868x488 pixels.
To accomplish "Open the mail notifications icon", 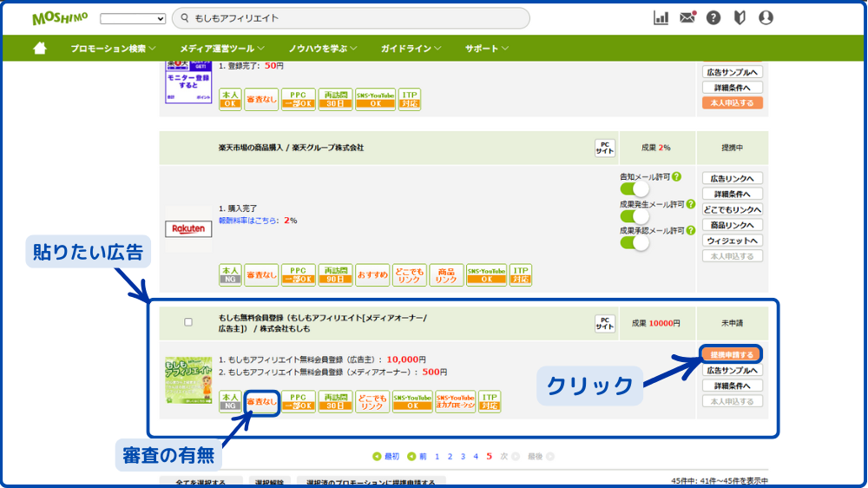I will [x=687, y=18].
